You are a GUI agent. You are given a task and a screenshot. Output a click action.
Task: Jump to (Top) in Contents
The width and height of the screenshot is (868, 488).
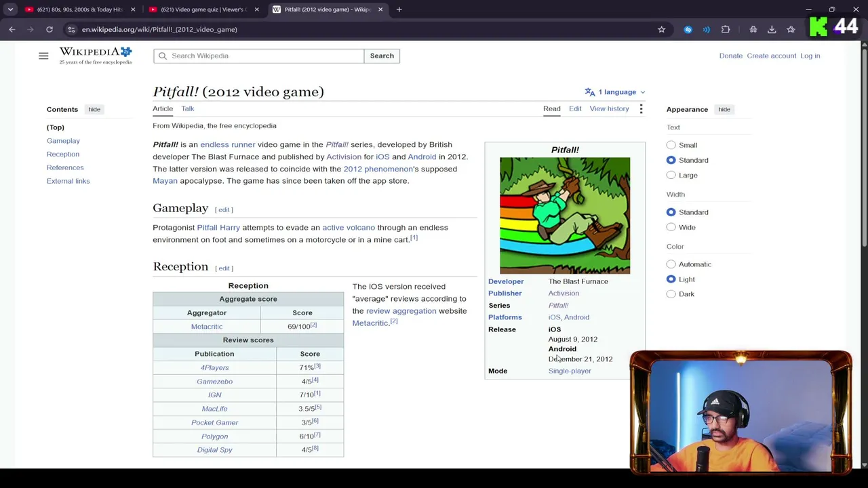56,127
